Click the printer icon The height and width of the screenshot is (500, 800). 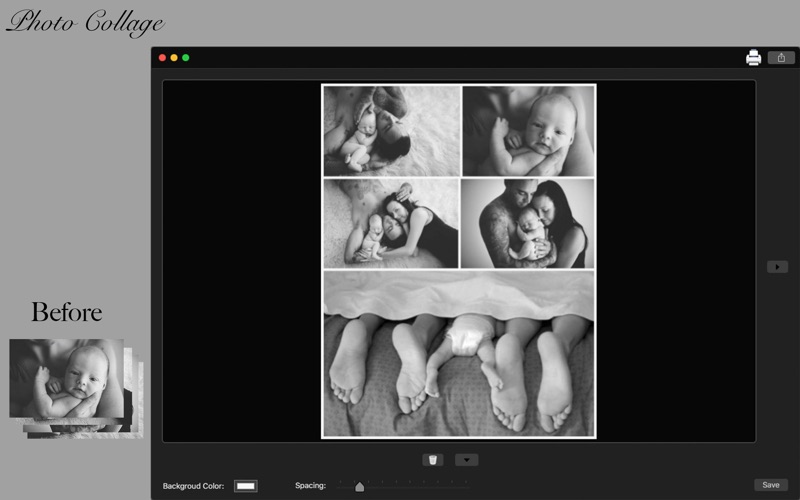point(753,58)
